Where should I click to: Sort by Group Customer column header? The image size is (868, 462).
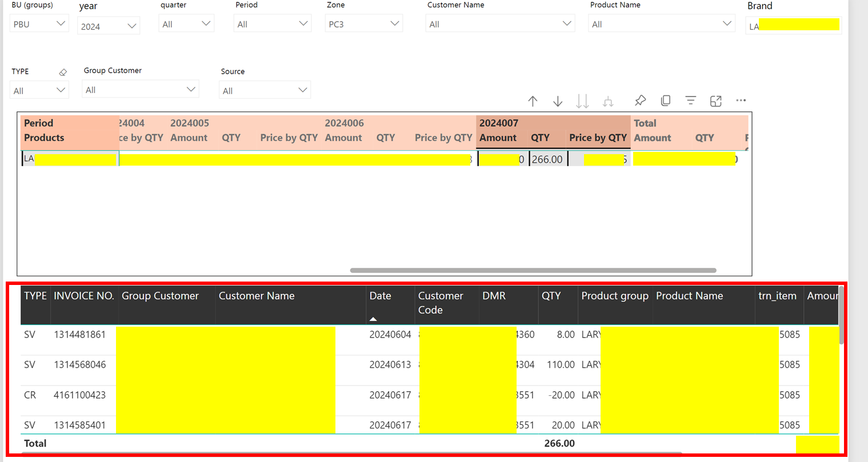(160, 296)
